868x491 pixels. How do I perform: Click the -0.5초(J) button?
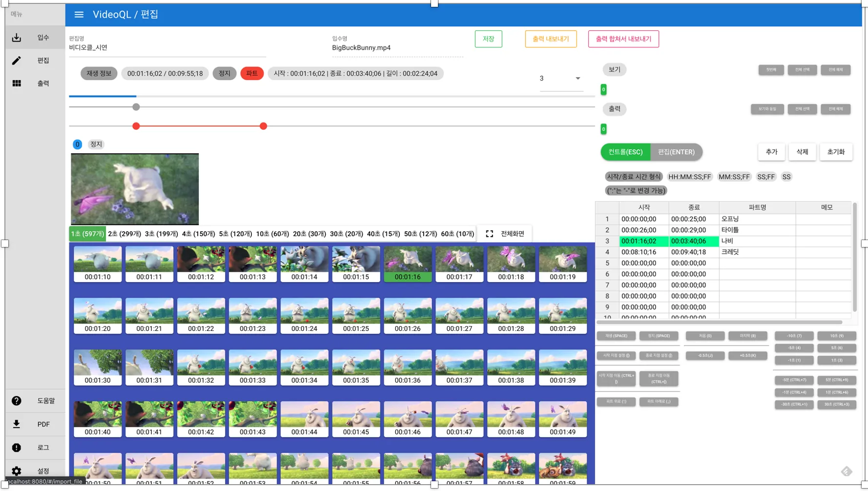coord(705,356)
